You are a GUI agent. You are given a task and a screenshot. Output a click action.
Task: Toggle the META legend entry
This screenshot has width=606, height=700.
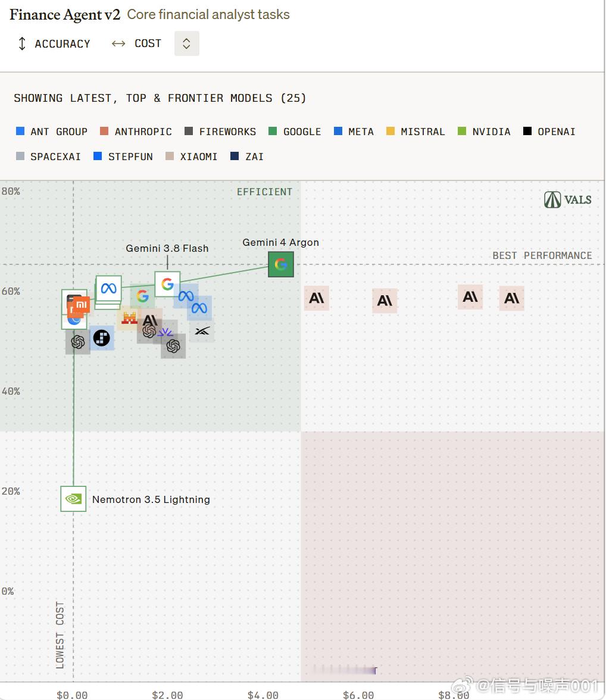pos(354,131)
